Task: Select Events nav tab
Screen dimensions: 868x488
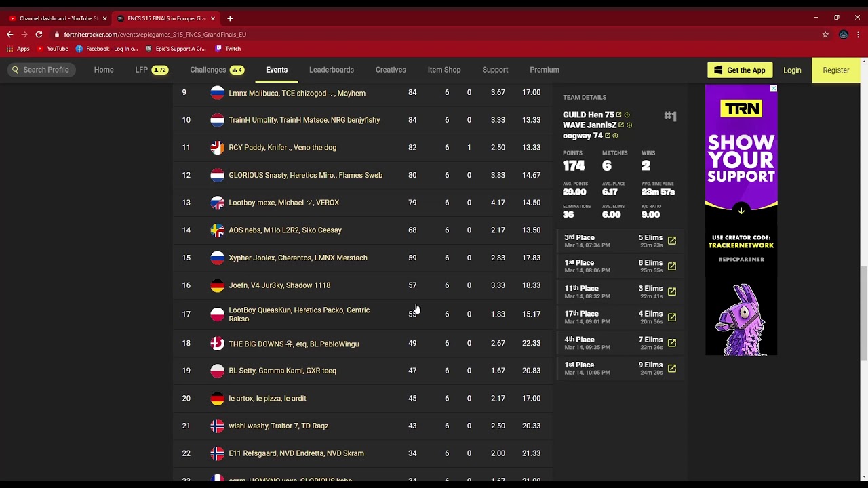Action: (277, 70)
